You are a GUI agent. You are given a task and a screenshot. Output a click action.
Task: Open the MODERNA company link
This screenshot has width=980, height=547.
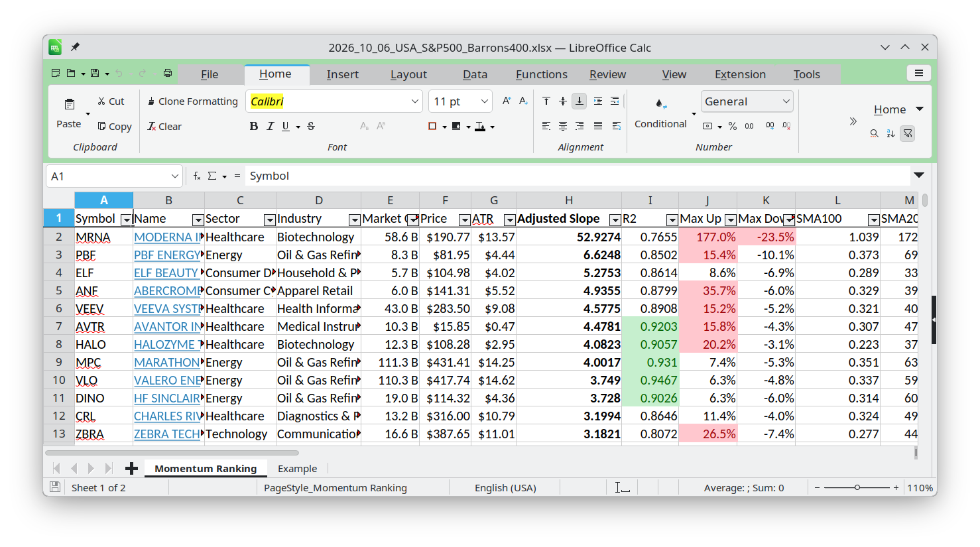tap(167, 237)
